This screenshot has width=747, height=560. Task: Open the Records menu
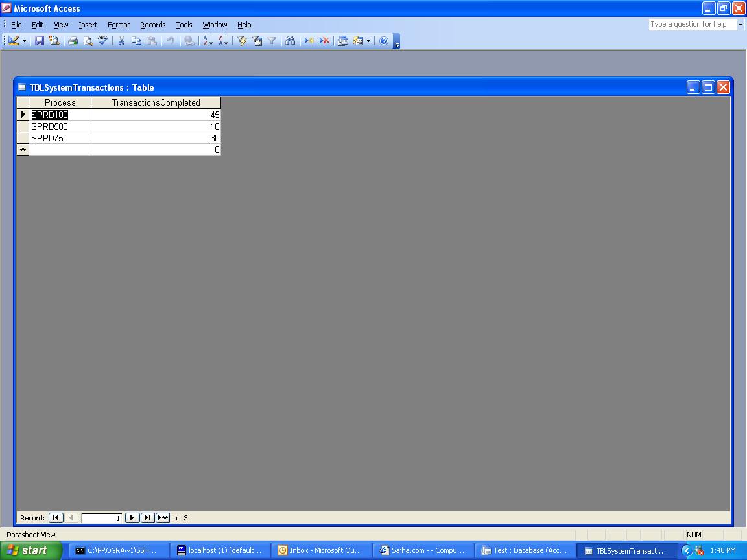tap(152, 25)
